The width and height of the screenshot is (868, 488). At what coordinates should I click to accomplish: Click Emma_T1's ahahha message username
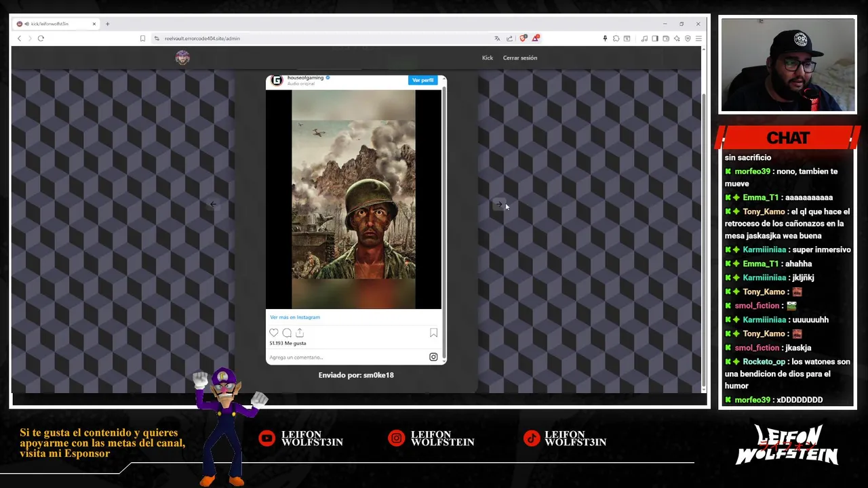coord(760,264)
